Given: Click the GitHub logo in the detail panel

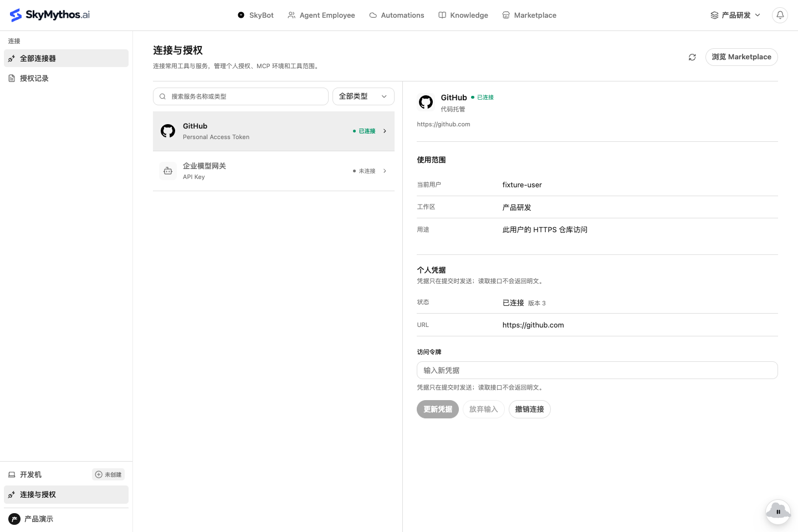Looking at the screenshot, I should point(426,102).
